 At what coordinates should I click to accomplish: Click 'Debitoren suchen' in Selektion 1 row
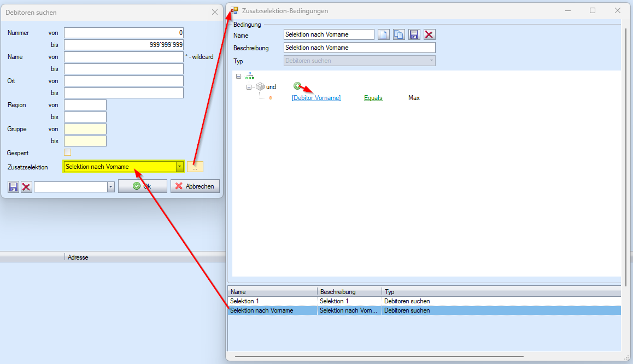(407, 301)
